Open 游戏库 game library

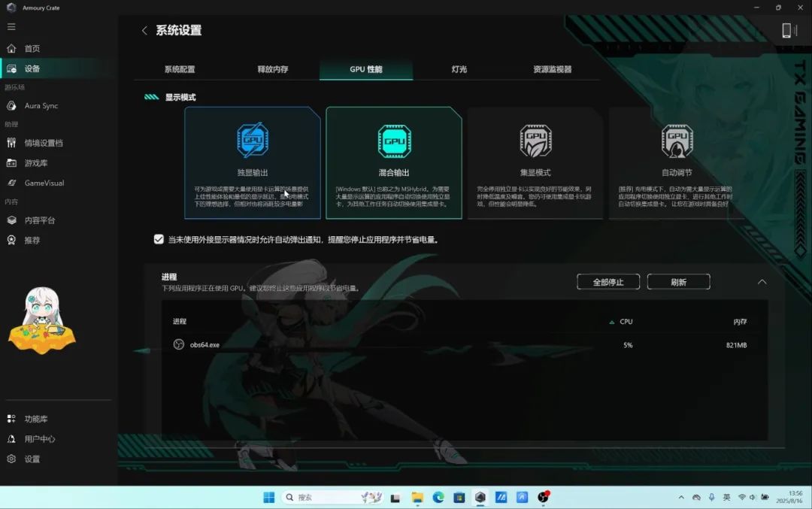pyautogui.click(x=36, y=163)
